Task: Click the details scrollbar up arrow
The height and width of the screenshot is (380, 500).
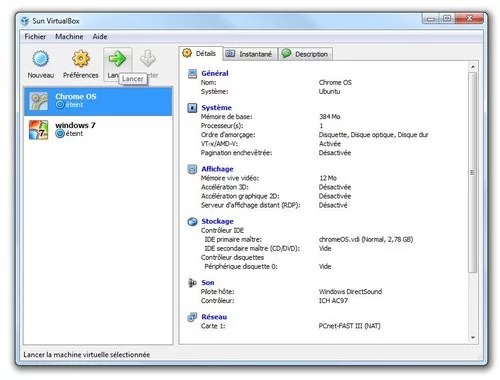Action: [x=473, y=67]
